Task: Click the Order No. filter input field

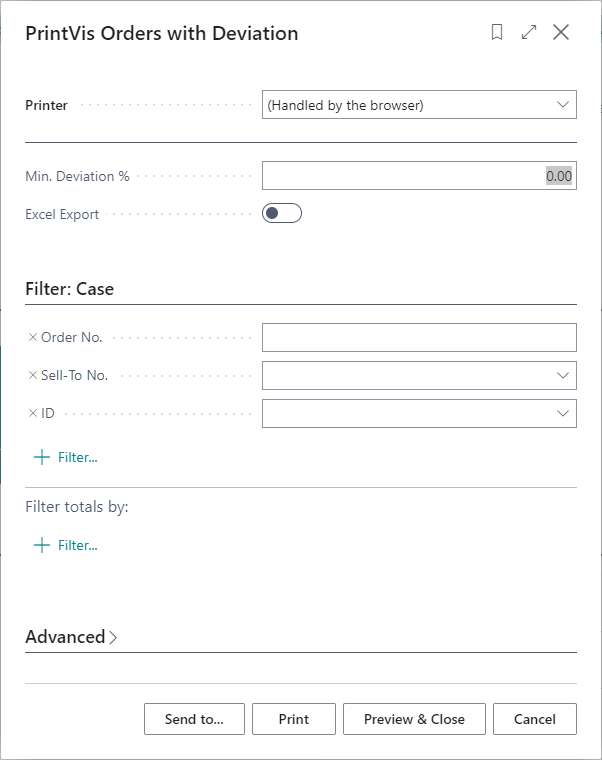Action: pyautogui.click(x=419, y=338)
